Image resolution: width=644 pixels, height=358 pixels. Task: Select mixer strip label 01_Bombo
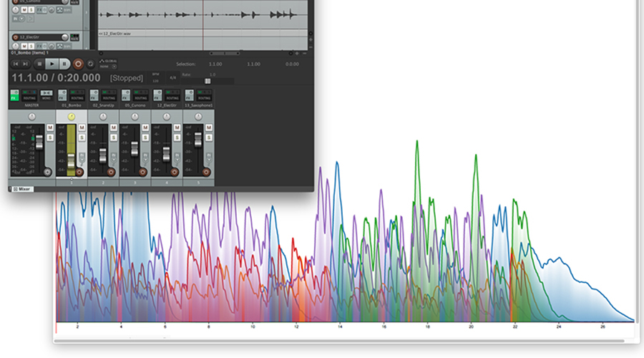coord(72,106)
